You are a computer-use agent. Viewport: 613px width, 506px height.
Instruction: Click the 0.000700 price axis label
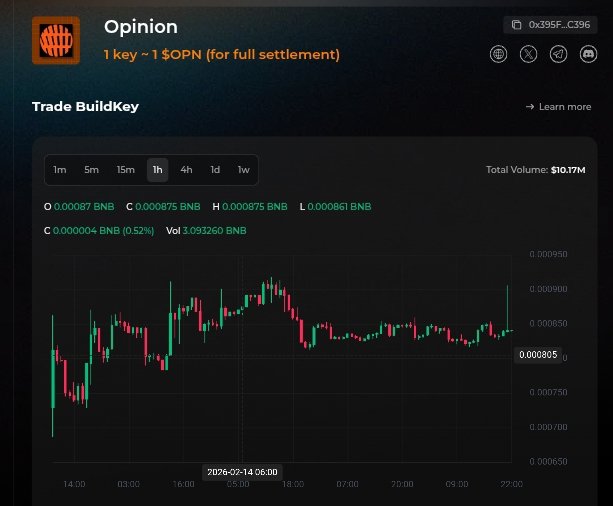(548, 427)
